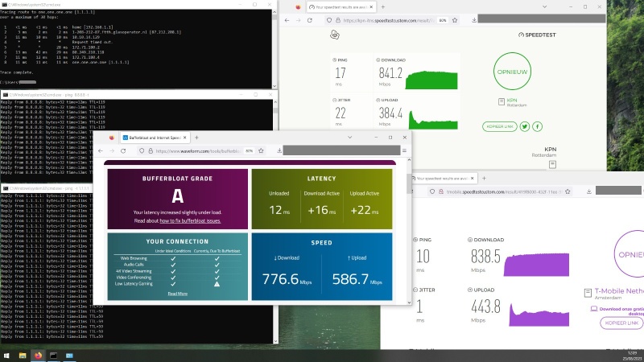
Task: Bookmark the Waveform bufferbloat page
Action: [x=261, y=151]
